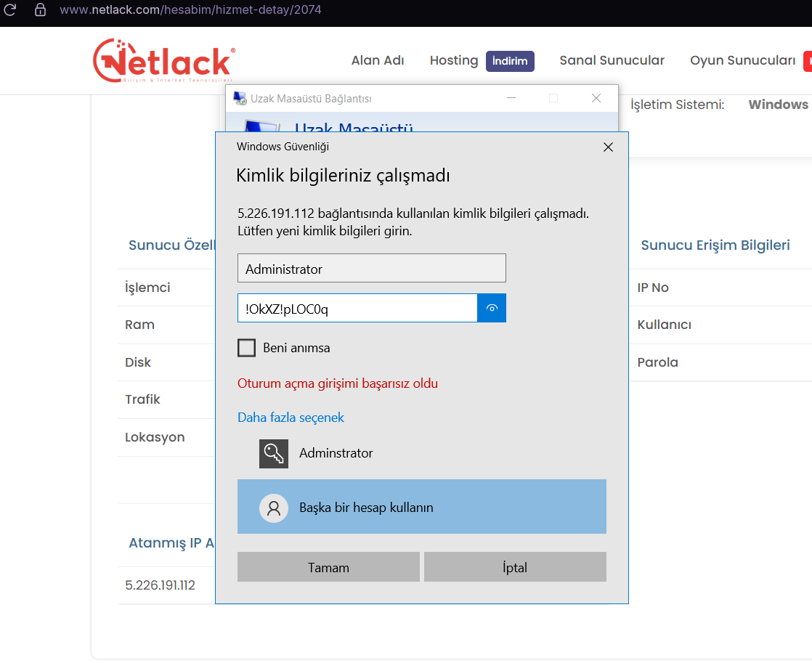Click the Windows operating system value
812x663 pixels.
778,105
